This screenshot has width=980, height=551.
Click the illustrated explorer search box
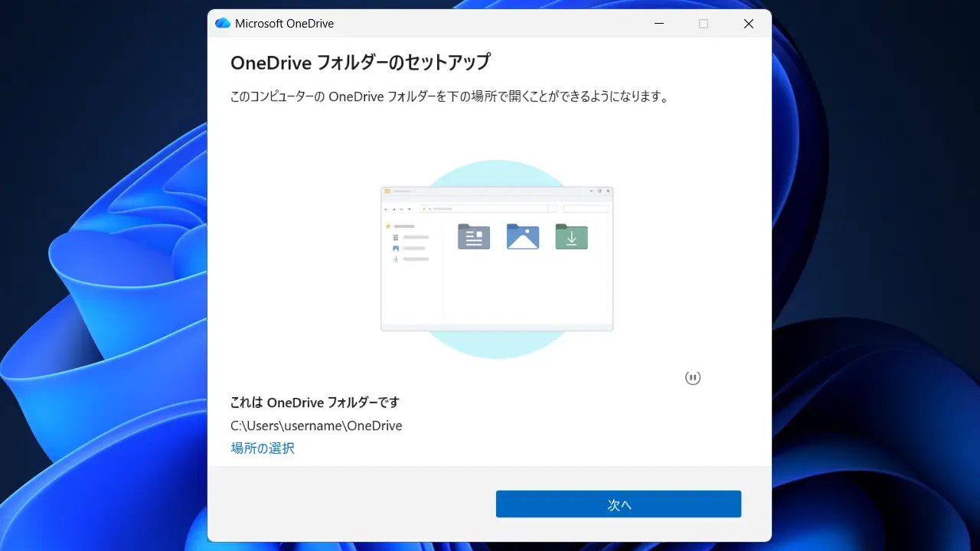pyautogui.click(x=586, y=209)
